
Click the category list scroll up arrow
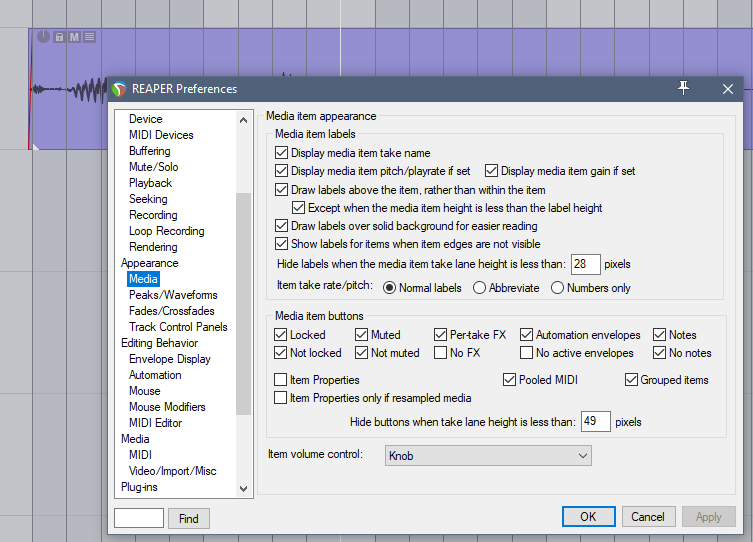243,120
